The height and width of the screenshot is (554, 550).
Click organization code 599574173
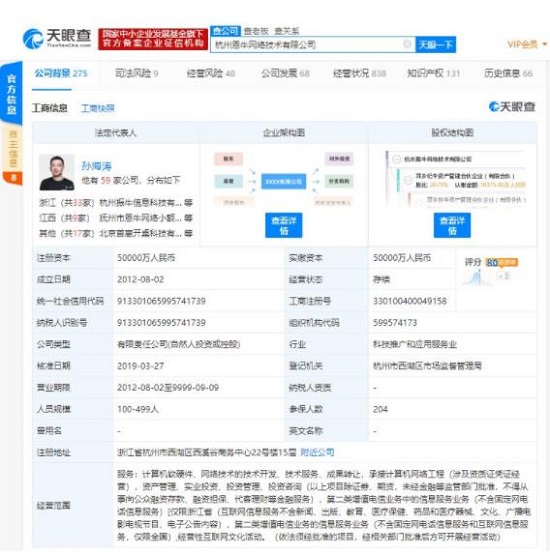pos(395,323)
